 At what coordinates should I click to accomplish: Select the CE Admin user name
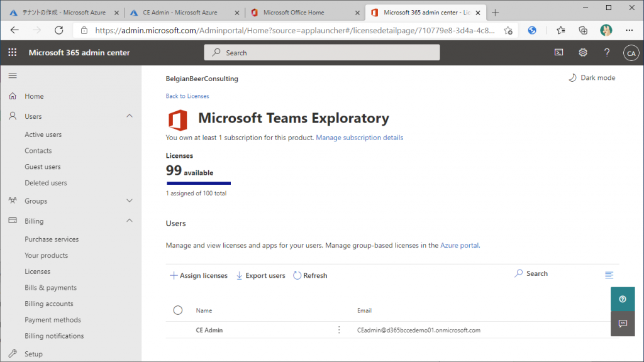(209, 330)
